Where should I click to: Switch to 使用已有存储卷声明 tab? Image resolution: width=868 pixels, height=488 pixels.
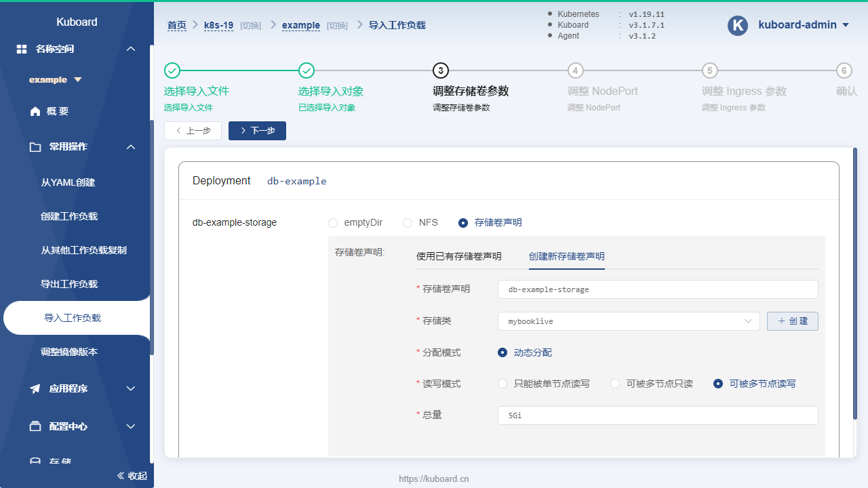point(459,256)
